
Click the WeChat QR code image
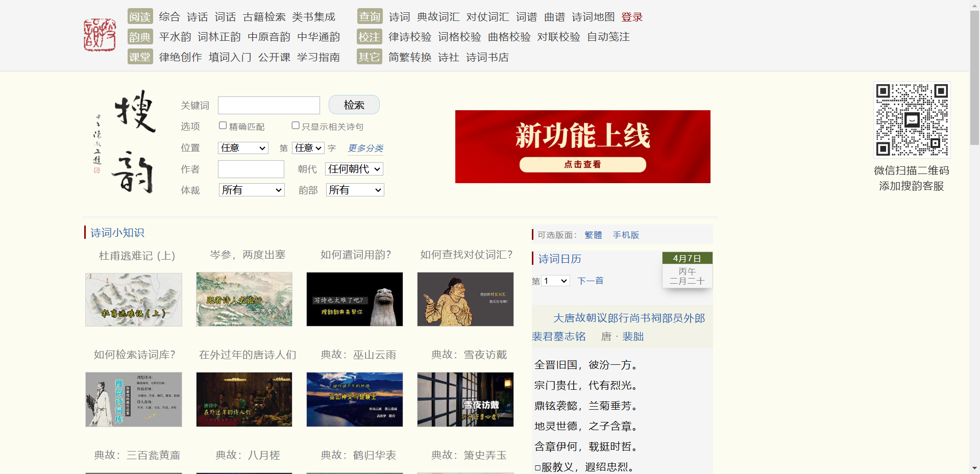pyautogui.click(x=912, y=120)
